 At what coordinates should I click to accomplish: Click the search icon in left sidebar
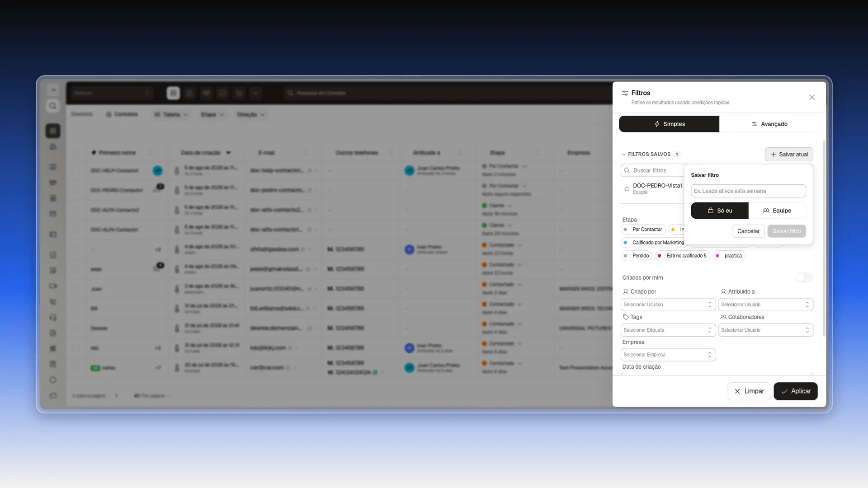53,106
